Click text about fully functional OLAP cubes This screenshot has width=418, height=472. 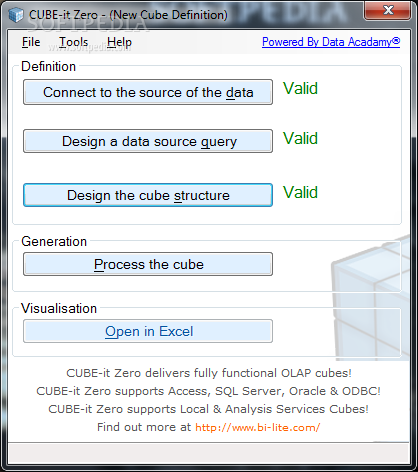(209, 373)
